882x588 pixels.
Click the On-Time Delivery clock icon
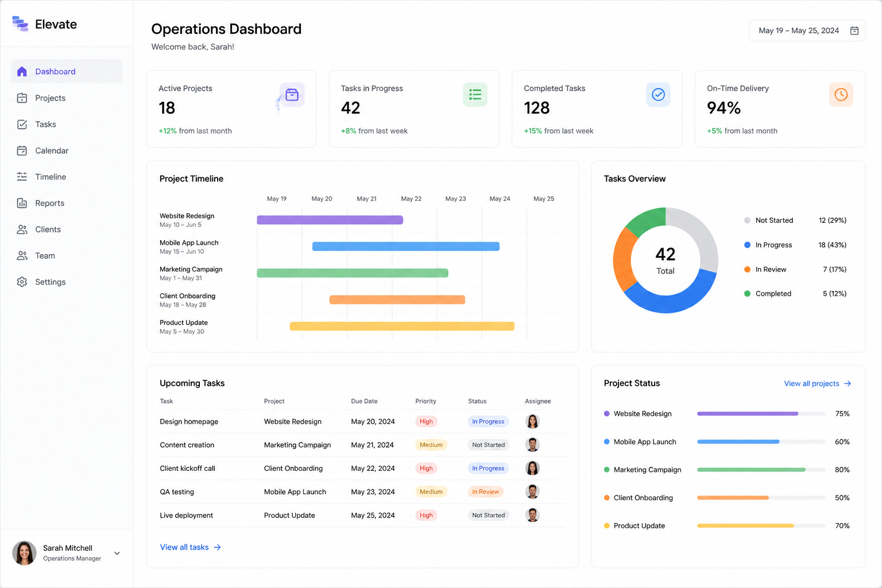(841, 95)
